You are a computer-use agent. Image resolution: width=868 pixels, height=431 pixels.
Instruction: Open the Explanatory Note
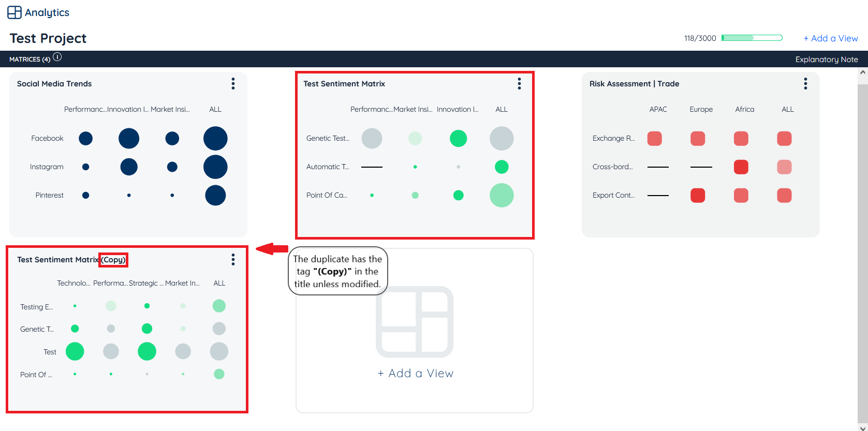(x=826, y=60)
